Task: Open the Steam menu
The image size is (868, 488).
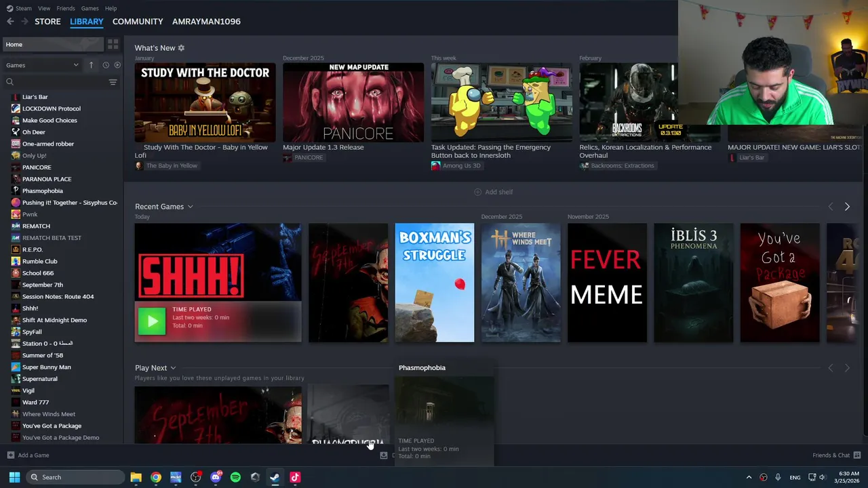Action: coord(24,8)
